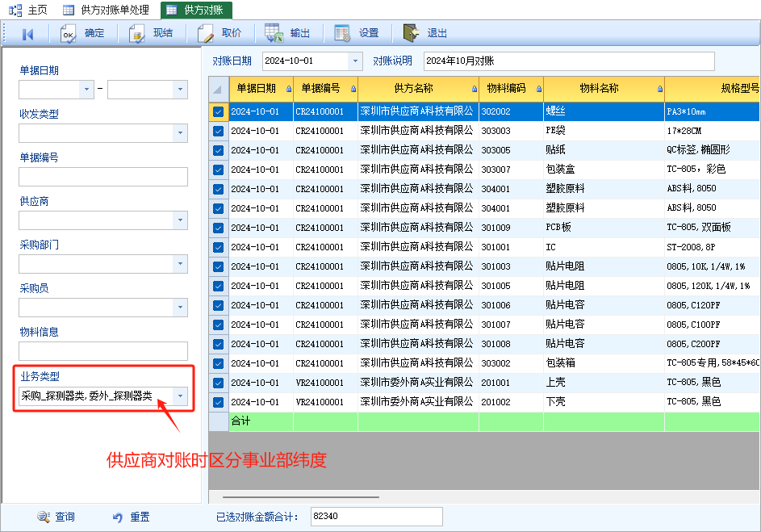Click the first-record navigation icon
Screen dimensions: 761x532
(27, 34)
